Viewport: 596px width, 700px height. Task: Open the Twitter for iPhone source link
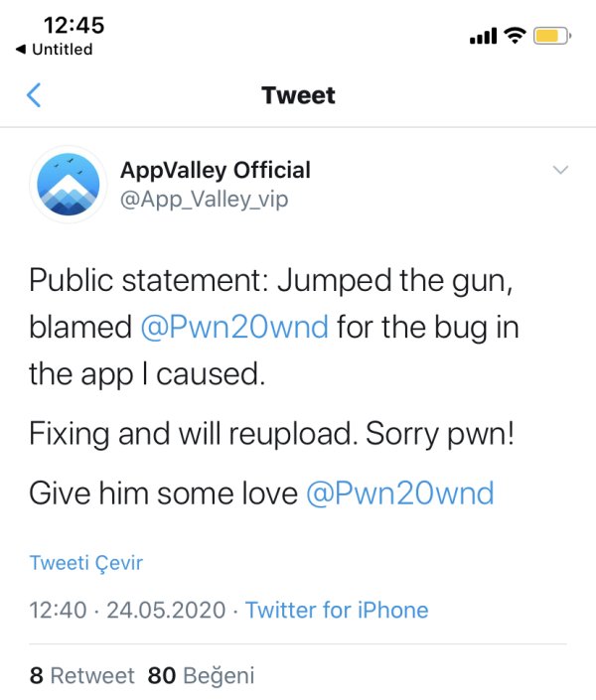(x=337, y=610)
